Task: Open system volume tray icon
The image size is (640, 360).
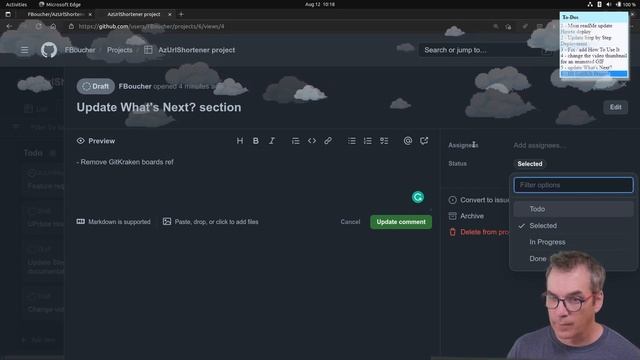Action: (x=609, y=4)
